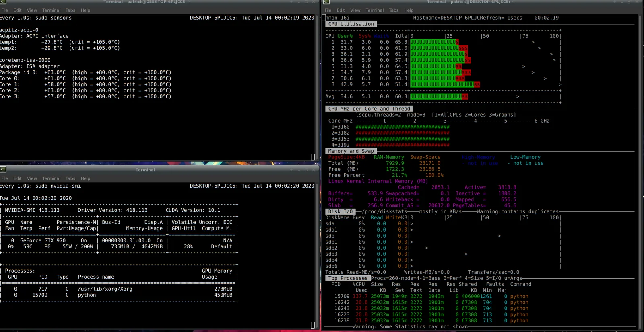This screenshot has width=644, height=332.
Task: Click the '736MiB / 4042MiB' memory usage value
Action: pos(137,247)
